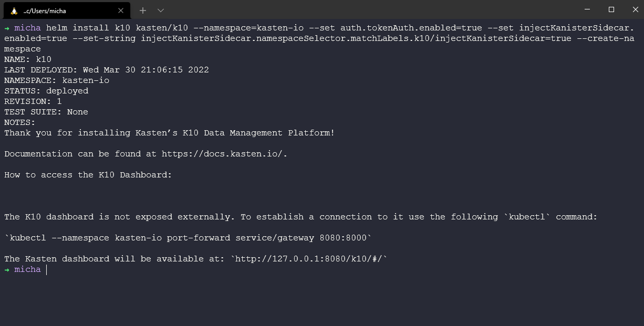Screen dimensions: 644x326
Task: Close the terminal window
Action: [x=635, y=9]
